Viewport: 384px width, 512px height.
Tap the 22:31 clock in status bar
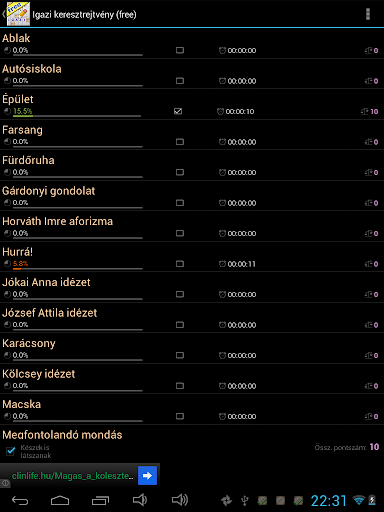(x=329, y=500)
